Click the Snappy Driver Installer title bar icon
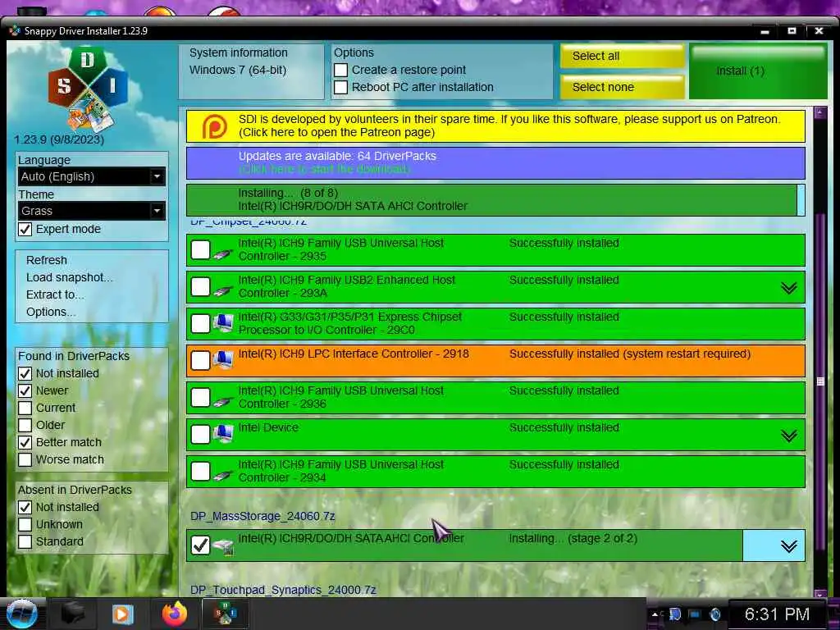The height and width of the screenshot is (630, 840). (x=15, y=31)
